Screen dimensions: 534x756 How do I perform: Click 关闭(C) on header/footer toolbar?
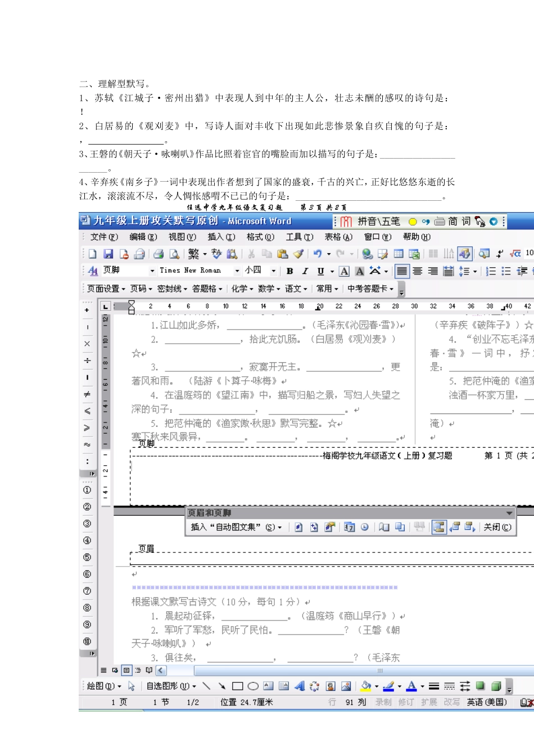497,527
